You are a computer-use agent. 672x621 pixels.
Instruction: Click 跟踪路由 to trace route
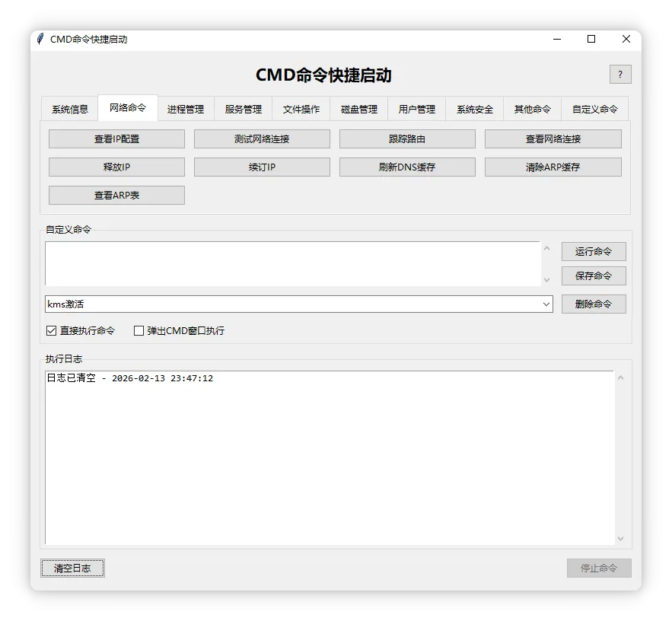(x=407, y=139)
